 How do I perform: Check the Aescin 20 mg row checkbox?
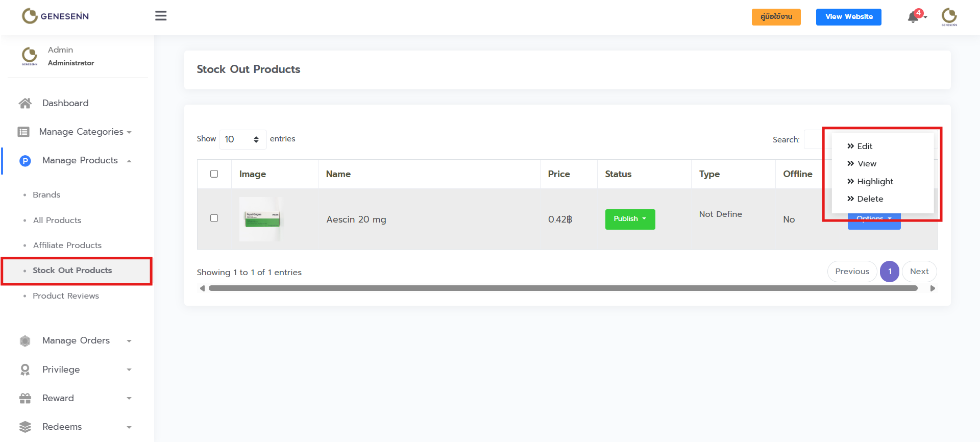click(x=214, y=218)
